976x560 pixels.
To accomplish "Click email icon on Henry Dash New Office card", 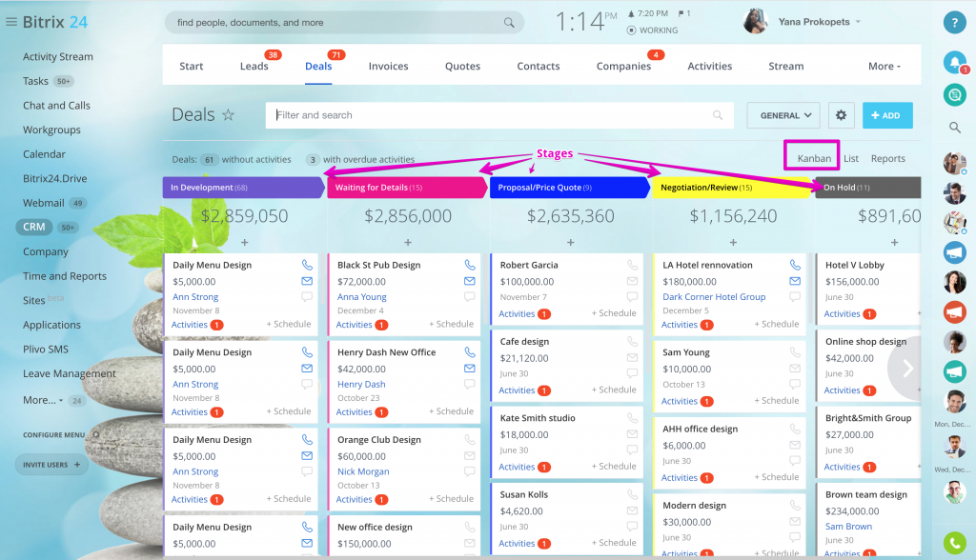I will click(x=469, y=369).
